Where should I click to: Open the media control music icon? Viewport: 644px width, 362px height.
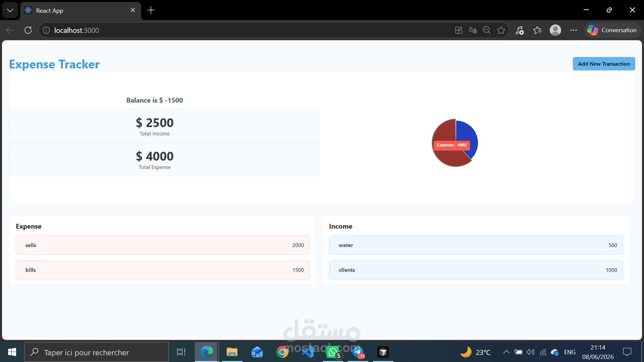click(x=520, y=30)
